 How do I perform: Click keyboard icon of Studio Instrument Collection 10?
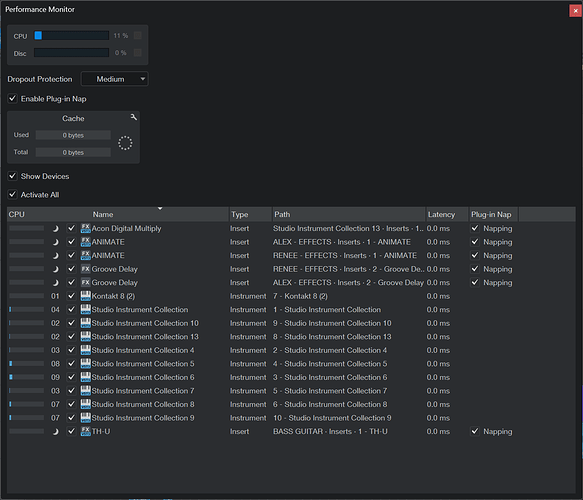pyautogui.click(x=86, y=323)
